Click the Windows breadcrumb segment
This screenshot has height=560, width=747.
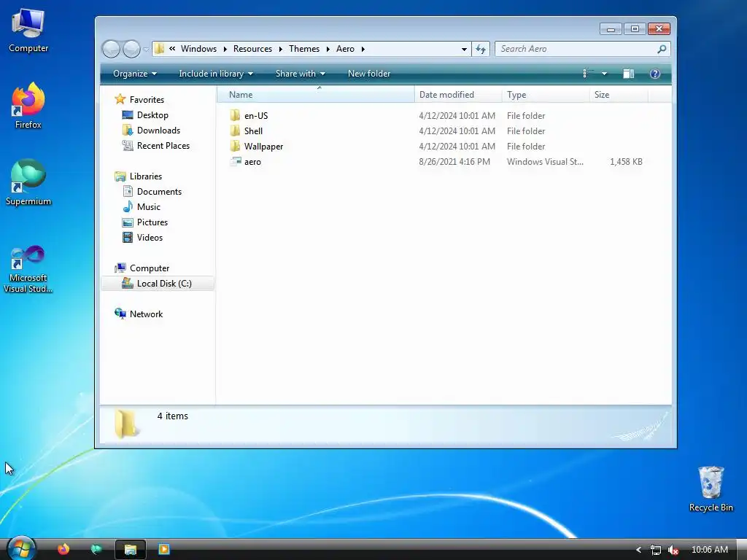click(x=198, y=49)
